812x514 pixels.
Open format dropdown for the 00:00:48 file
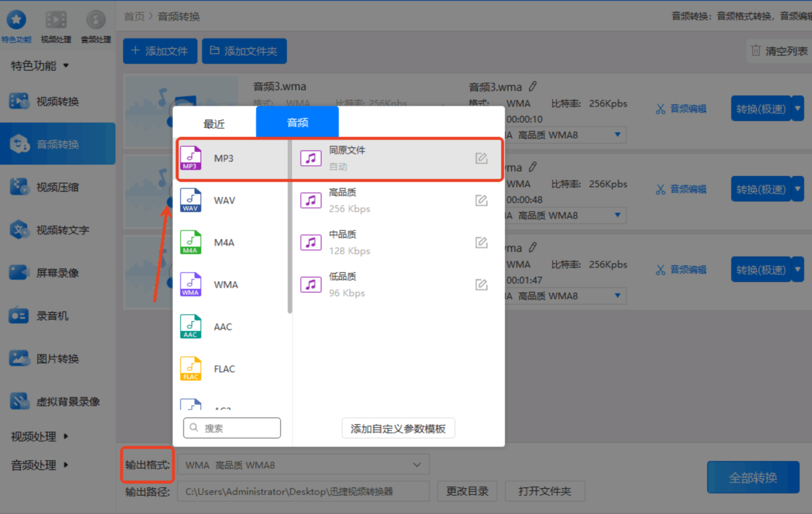tap(617, 215)
